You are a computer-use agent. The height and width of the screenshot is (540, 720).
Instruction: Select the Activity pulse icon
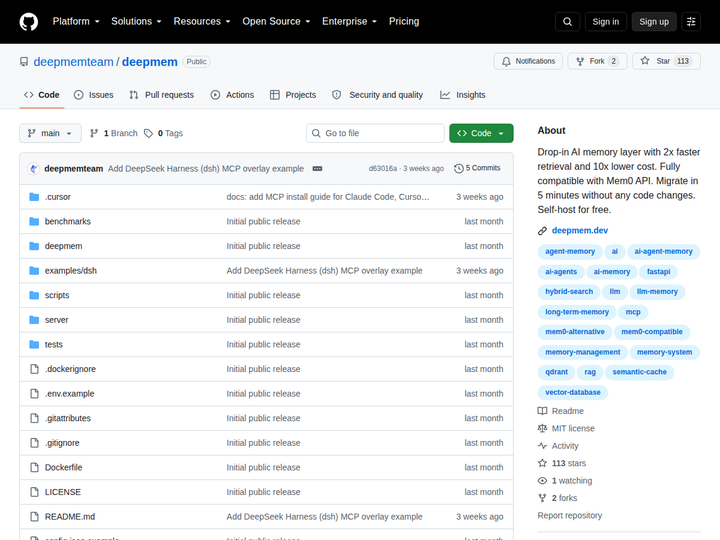[x=542, y=446]
